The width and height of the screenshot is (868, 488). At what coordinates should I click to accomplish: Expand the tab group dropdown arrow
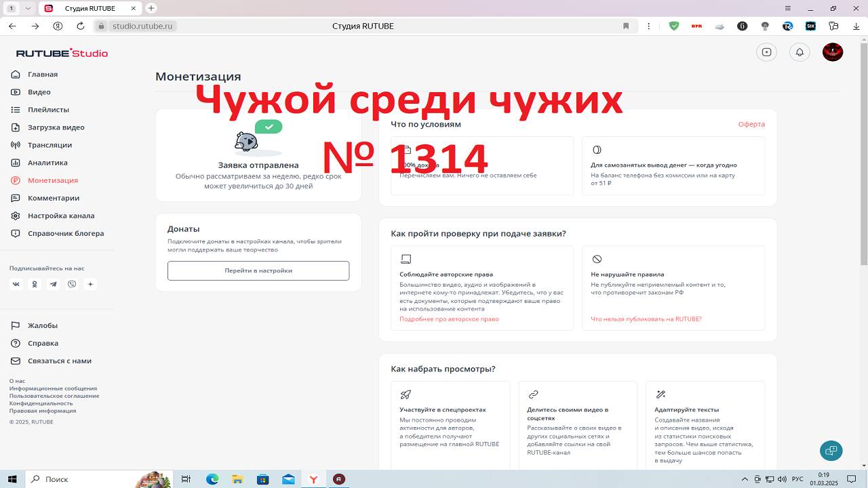coord(28,8)
